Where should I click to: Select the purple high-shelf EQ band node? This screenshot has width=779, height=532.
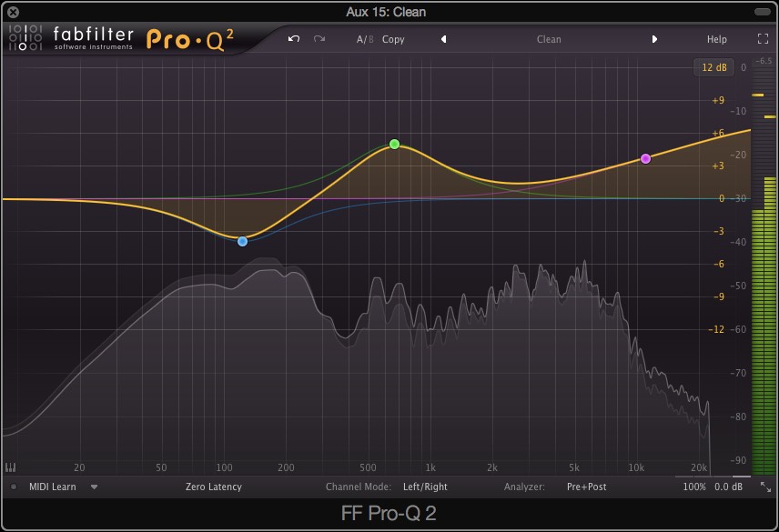tap(645, 158)
